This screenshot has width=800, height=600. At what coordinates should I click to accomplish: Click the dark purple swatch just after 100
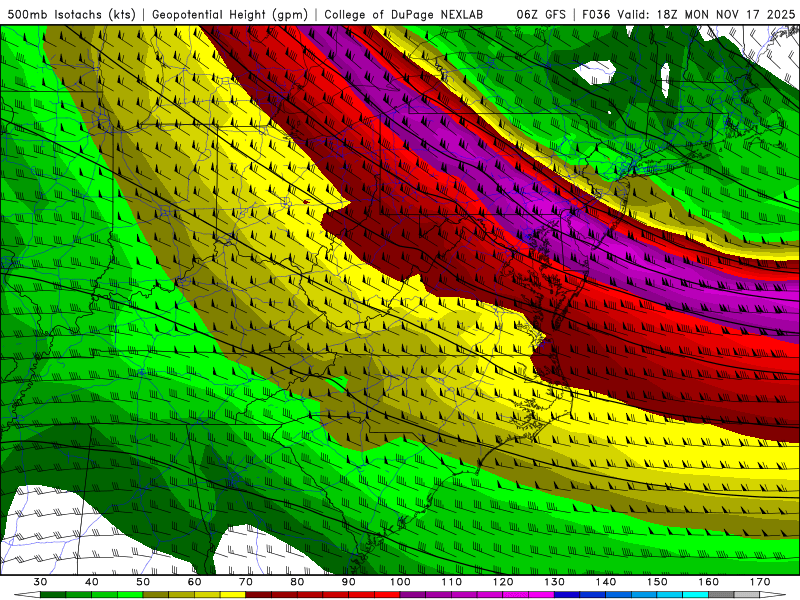[413, 595]
